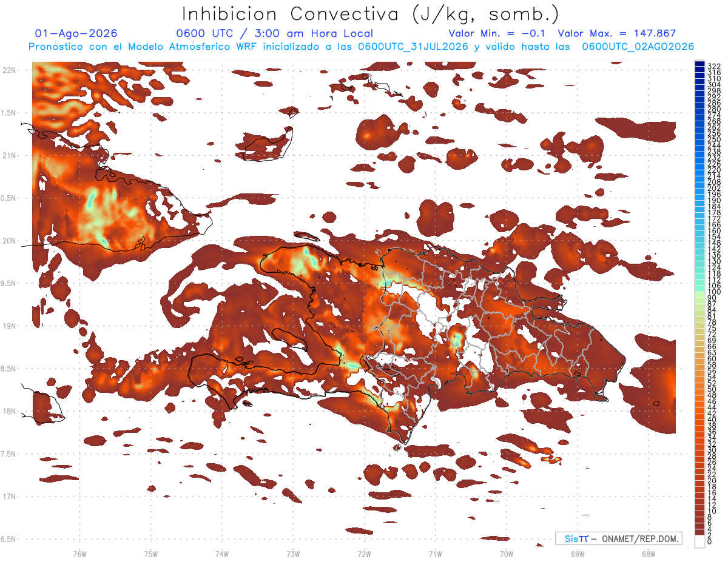Screen dimensions: 728x562
Task: Click the "322" colorbar value label
Action: click(713, 65)
